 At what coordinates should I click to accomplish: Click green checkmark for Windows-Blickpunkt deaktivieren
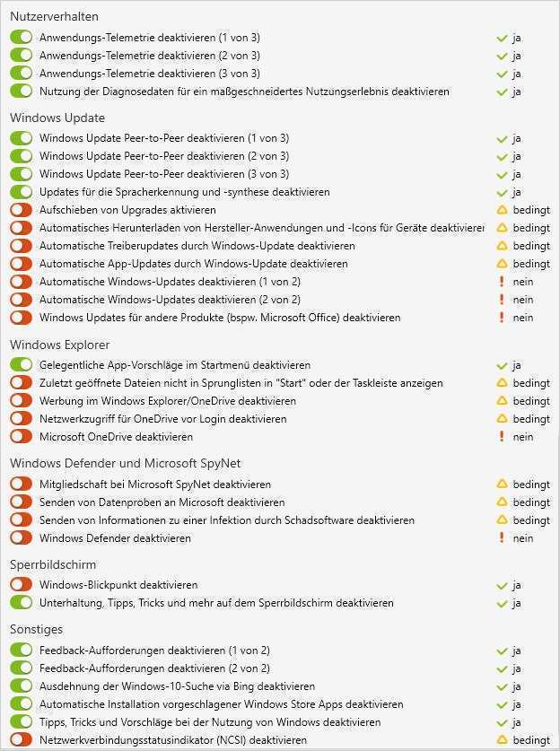point(503,585)
